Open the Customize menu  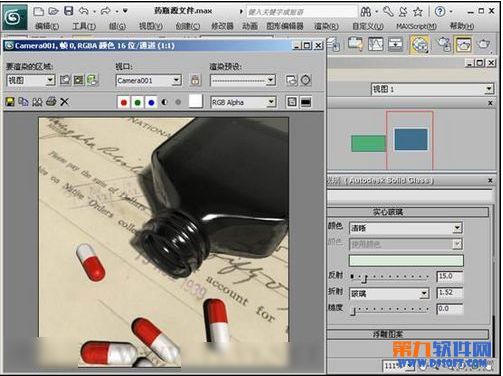pos(368,26)
